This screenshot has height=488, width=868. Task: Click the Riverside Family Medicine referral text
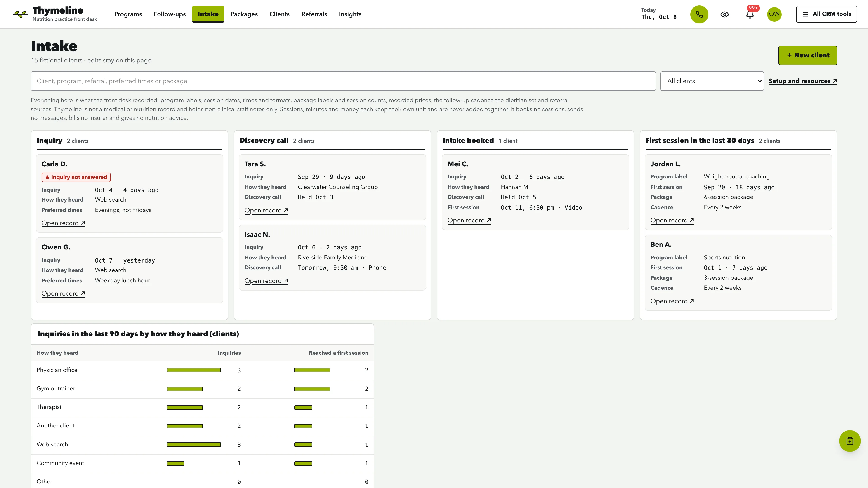coord(332,257)
